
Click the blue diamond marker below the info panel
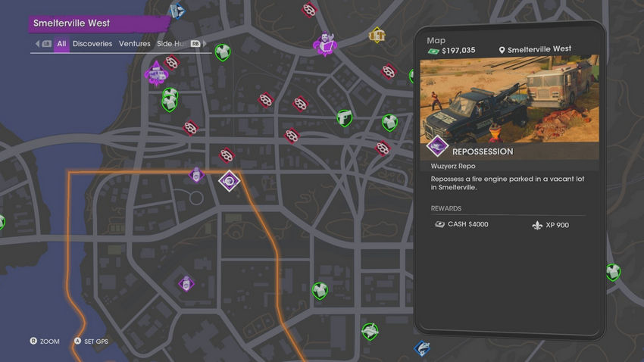coord(422,348)
